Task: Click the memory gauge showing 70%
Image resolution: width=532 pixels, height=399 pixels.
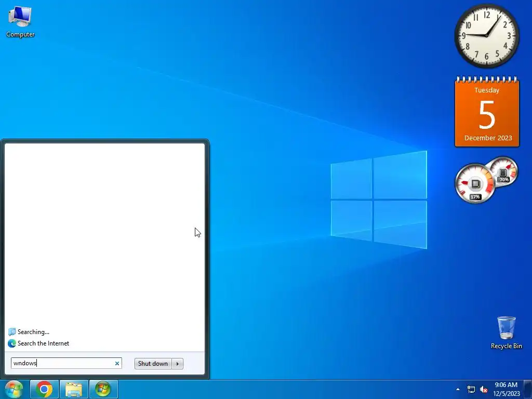Action: tap(503, 171)
